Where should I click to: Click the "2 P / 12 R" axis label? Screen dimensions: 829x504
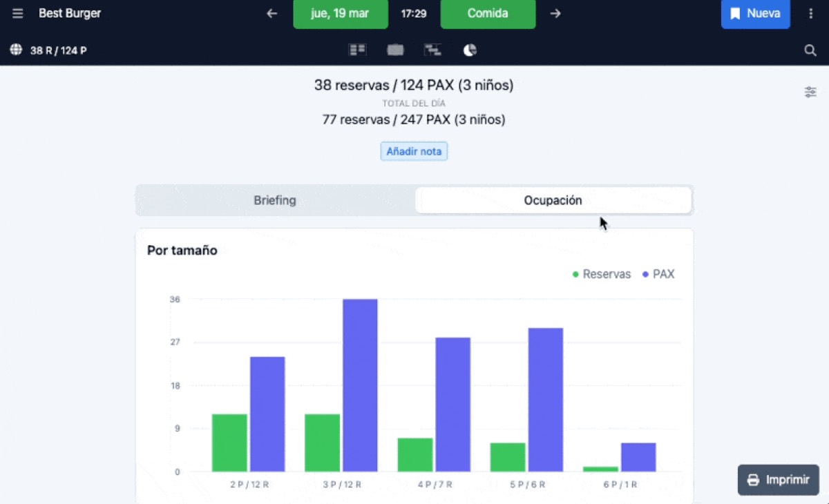249,485
